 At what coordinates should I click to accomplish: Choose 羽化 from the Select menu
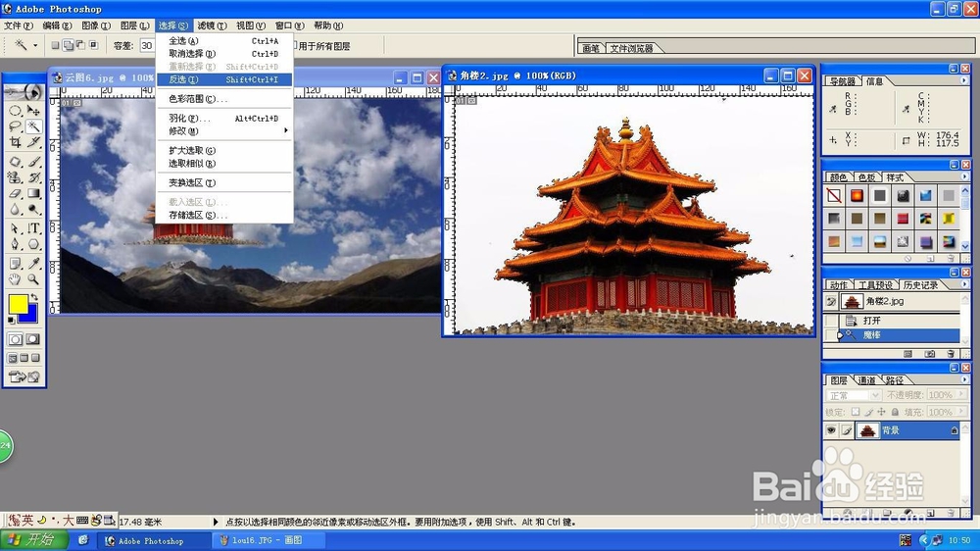pos(223,119)
